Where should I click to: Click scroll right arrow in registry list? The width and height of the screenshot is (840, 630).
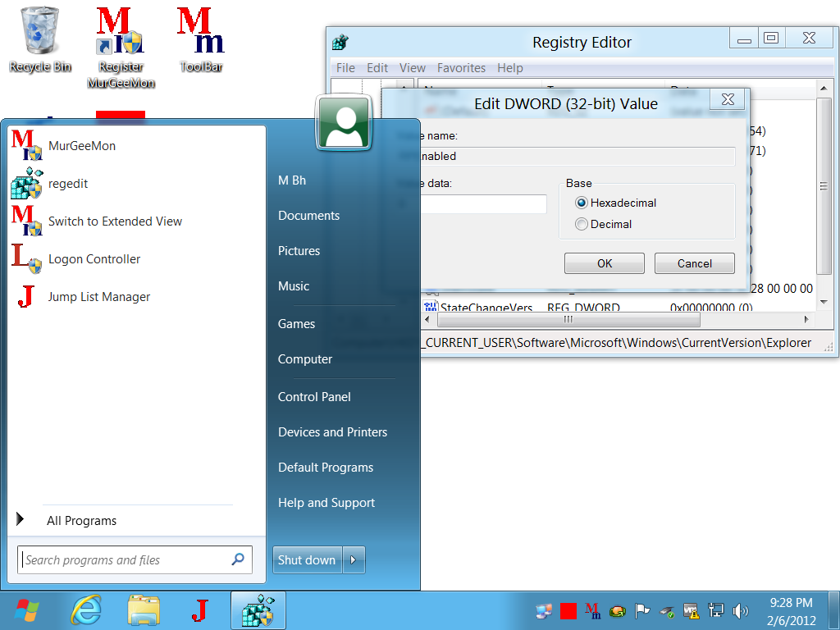pos(806,319)
